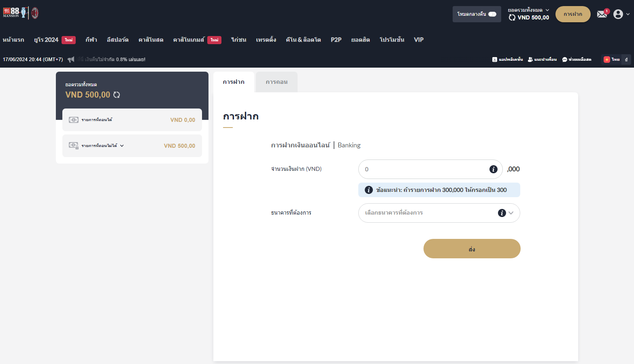Click info icon in the bank selector
The width and height of the screenshot is (634, 364).
pos(502,213)
